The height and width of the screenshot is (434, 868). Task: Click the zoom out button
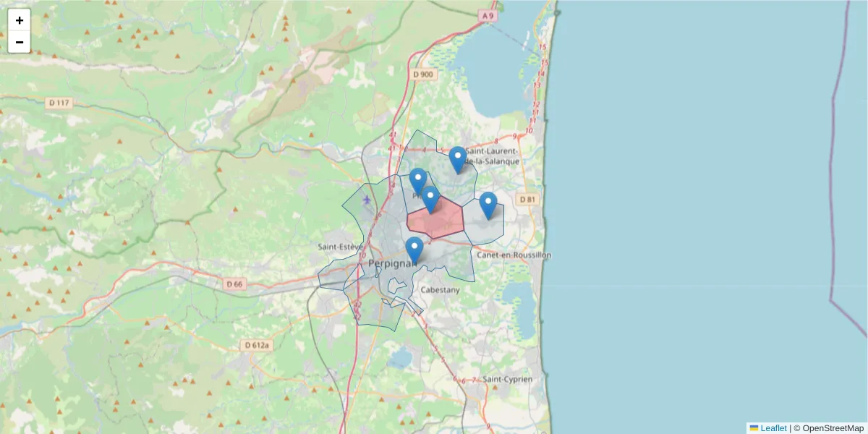click(19, 42)
